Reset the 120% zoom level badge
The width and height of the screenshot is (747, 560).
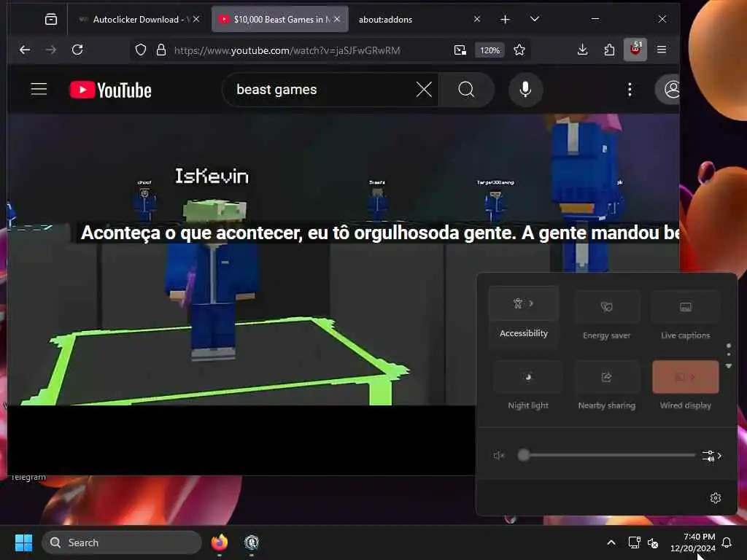coord(489,50)
